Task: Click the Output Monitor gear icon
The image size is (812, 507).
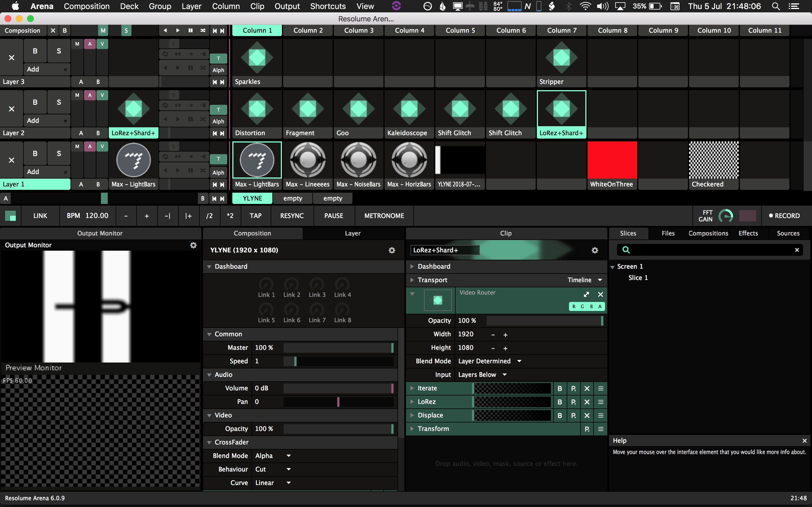Action: point(193,245)
